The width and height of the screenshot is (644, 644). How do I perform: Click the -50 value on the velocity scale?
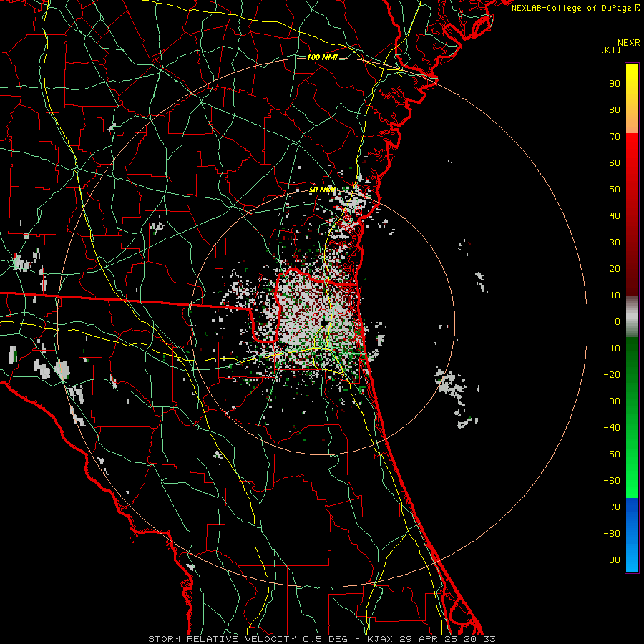tap(612, 454)
